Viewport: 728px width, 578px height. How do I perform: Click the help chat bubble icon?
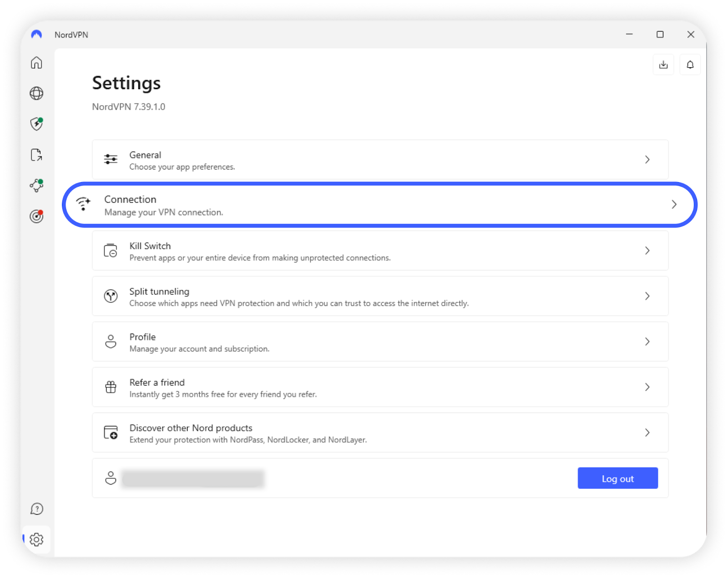[x=36, y=509]
